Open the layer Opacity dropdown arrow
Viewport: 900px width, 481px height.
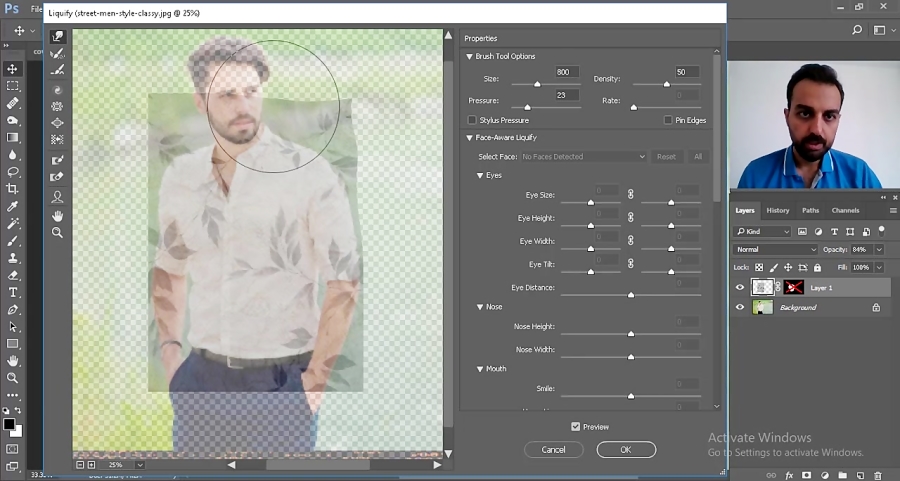pos(879,250)
